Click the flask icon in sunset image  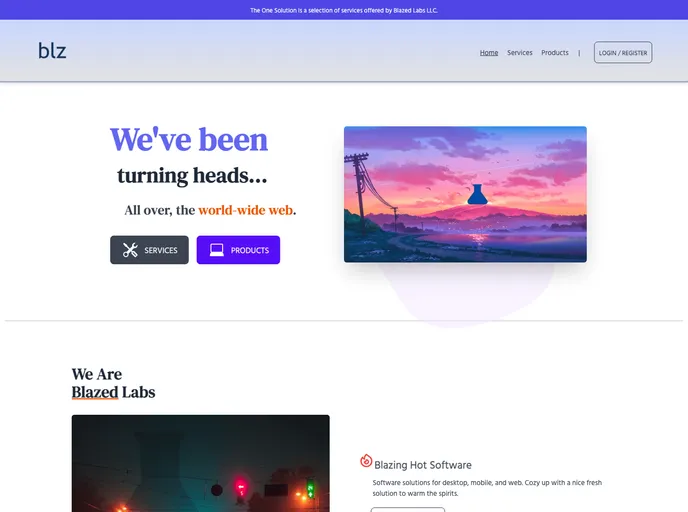coord(477,194)
